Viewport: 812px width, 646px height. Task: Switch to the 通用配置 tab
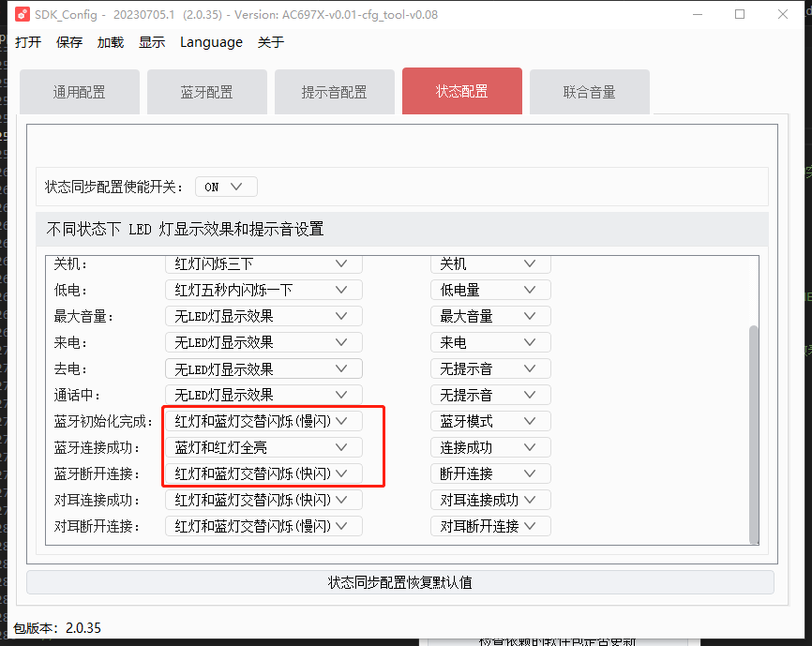[80, 92]
